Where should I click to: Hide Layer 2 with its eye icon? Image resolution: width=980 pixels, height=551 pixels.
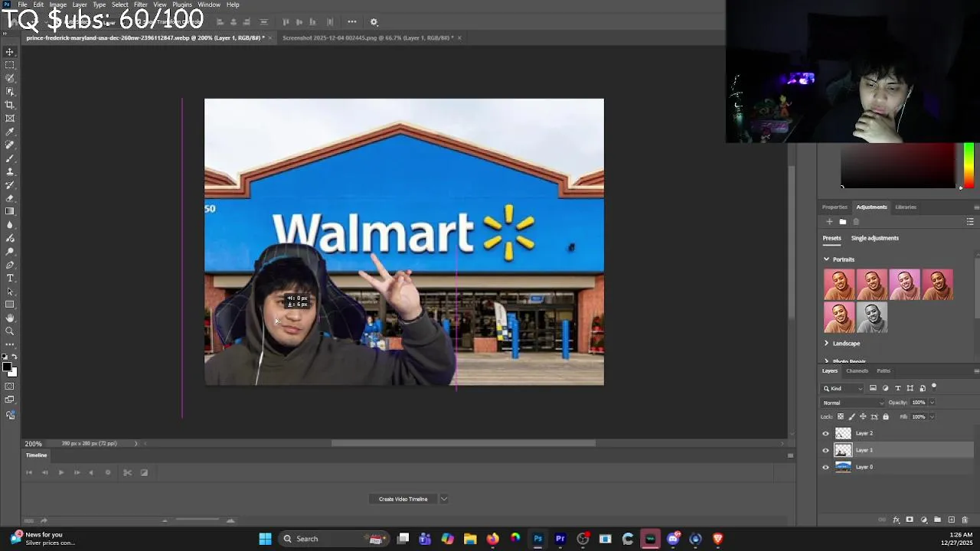point(825,433)
